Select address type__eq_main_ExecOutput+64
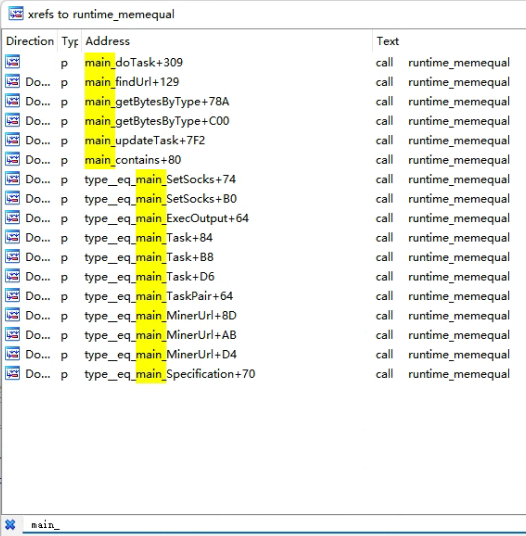This screenshot has width=526, height=536. tap(167, 218)
